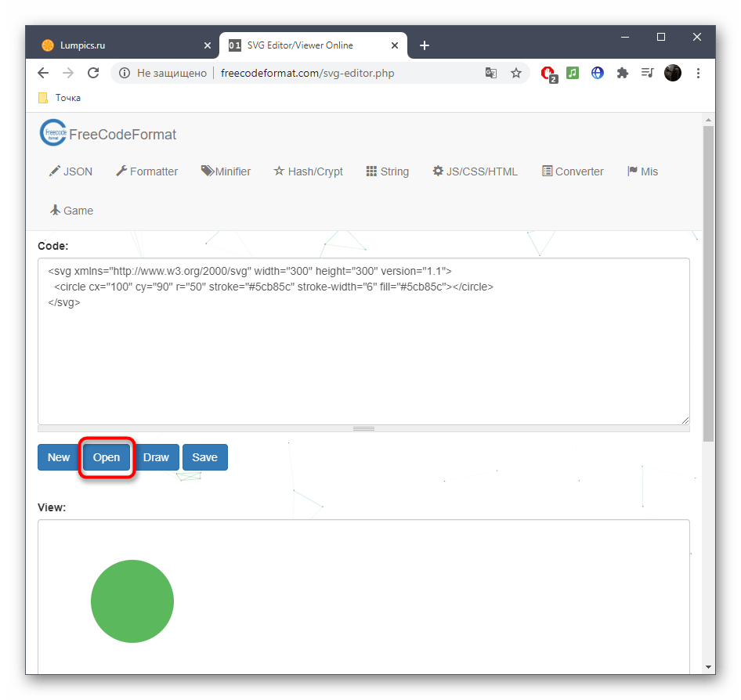
Task: Open the JS/CSS/HTML menu
Action: point(475,171)
